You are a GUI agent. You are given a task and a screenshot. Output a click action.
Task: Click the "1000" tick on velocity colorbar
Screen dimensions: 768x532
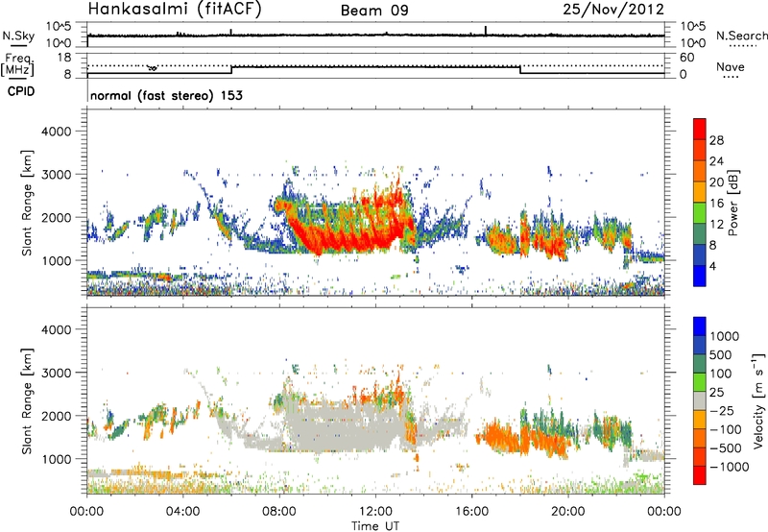(x=725, y=336)
